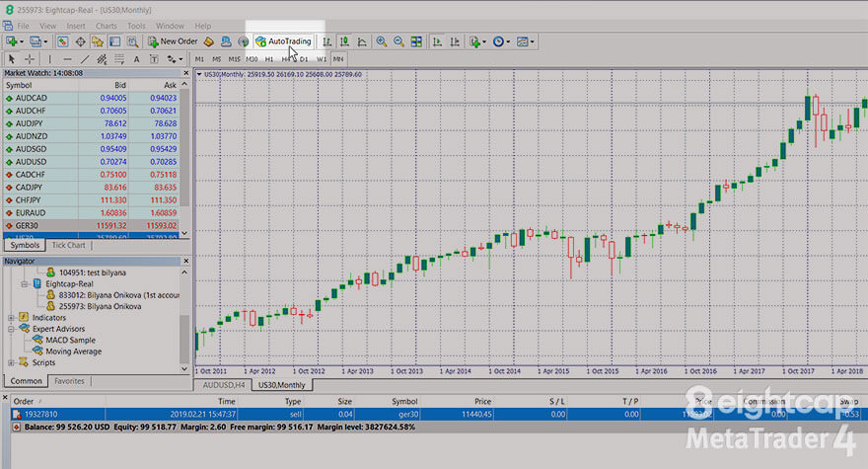Select the Cursor arrow tool
This screenshot has height=469, width=868.
[x=12, y=59]
